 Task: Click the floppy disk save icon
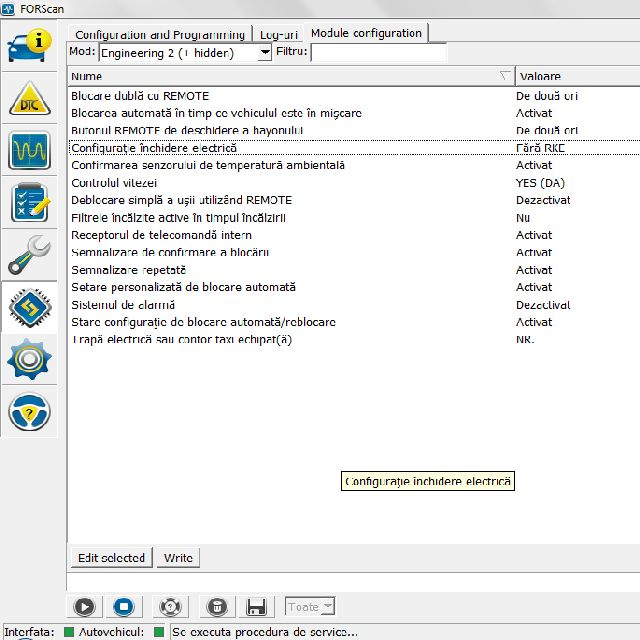tap(256, 607)
